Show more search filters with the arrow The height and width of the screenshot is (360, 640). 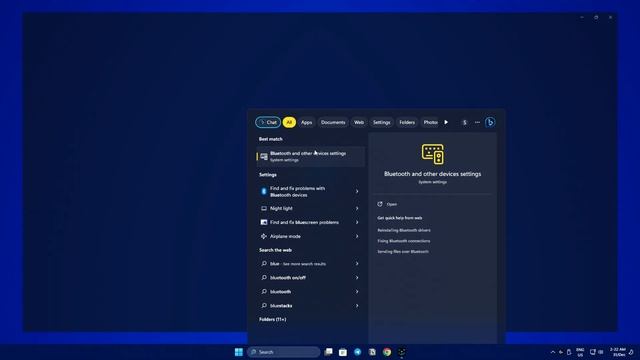pos(446,122)
